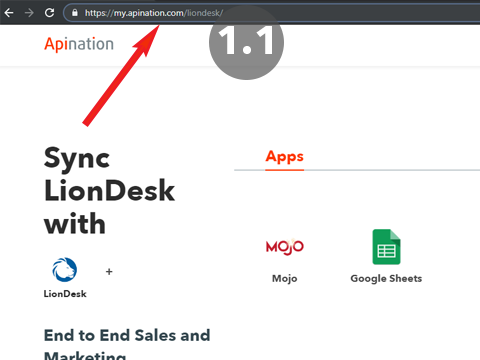Screen dimensions: 480x360
Task: Click the Sync LionDesk with heading
Action: pos(109,191)
